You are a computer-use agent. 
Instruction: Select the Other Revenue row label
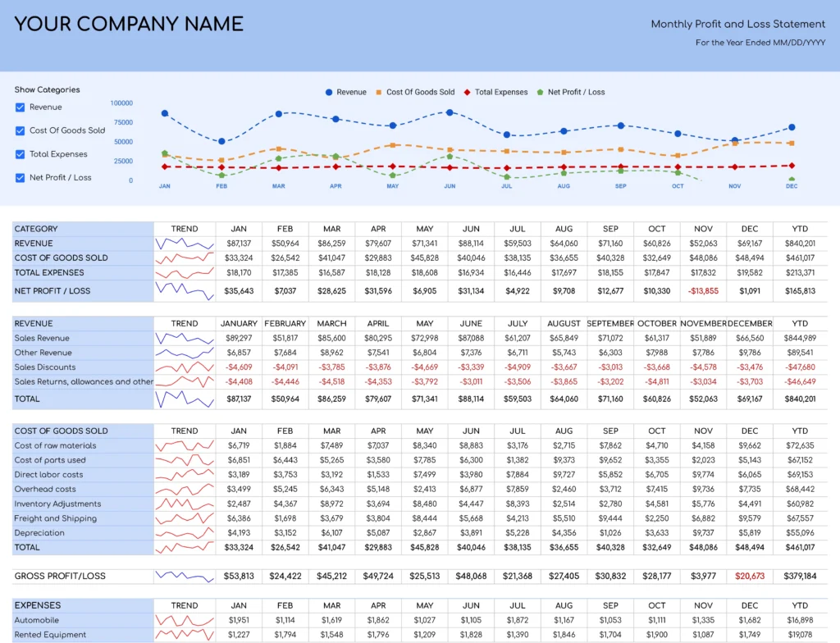[43, 353]
